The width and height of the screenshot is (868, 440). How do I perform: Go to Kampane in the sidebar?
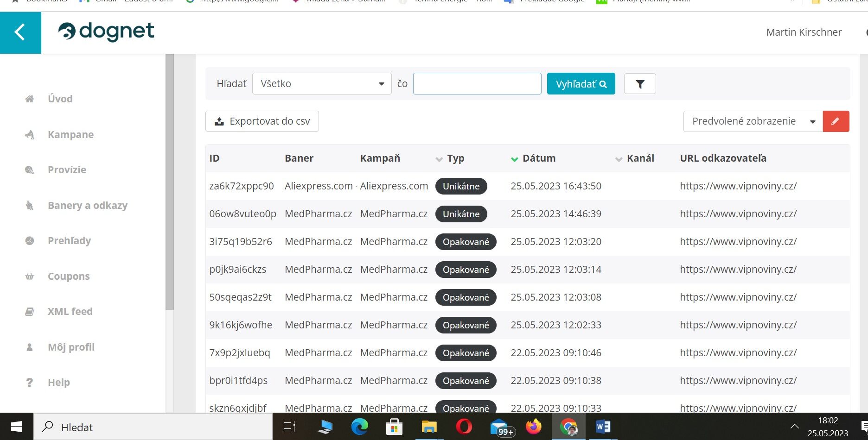[x=70, y=134]
